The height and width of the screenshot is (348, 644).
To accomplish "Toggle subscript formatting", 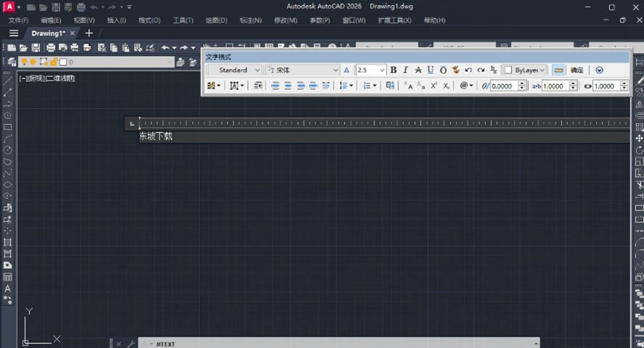I will click(446, 86).
